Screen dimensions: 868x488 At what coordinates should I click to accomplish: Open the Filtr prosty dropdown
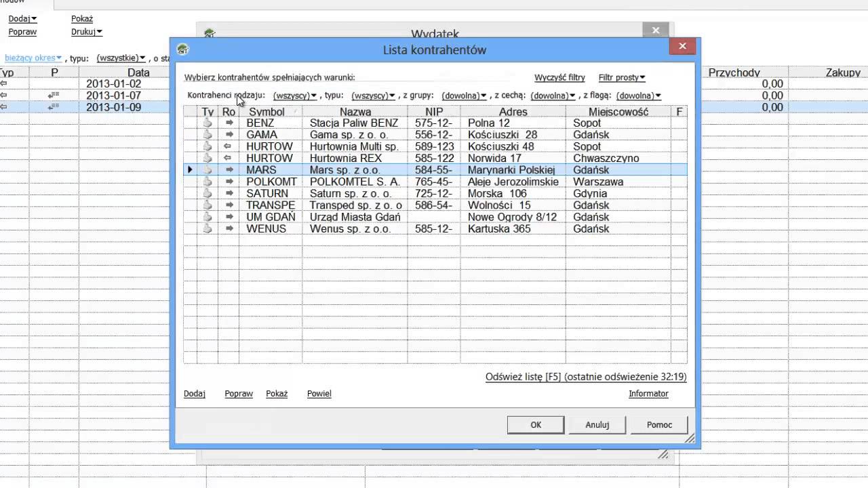tap(622, 78)
